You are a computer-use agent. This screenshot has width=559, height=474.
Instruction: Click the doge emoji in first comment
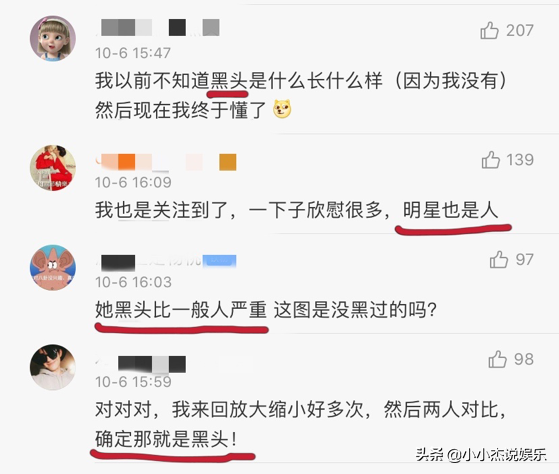click(282, 109)
